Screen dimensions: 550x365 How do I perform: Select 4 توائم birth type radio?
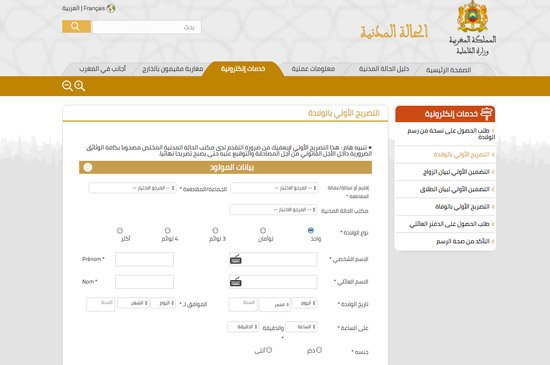pyautogui.click(x=168, y=230)
